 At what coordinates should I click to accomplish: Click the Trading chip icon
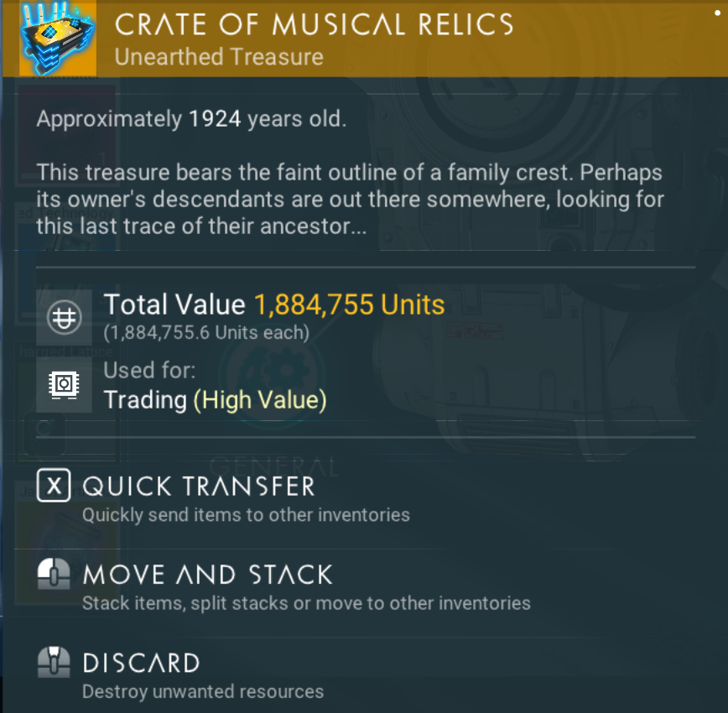pyautogui.click(x=64, y=385)
